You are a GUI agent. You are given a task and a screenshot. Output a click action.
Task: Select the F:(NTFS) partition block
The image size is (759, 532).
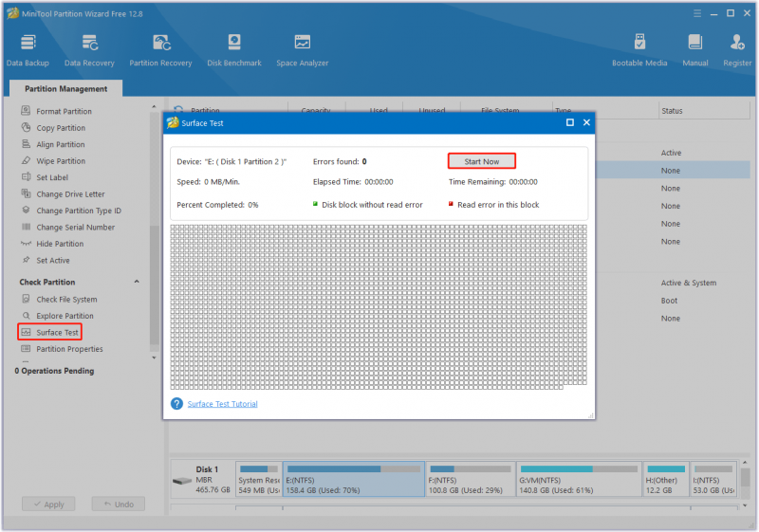471,479
